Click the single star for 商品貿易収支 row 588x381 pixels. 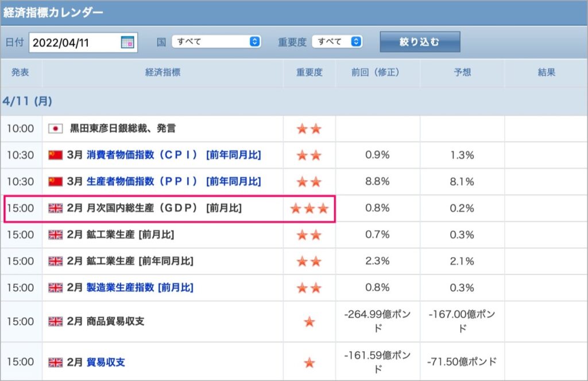[310, 321]
